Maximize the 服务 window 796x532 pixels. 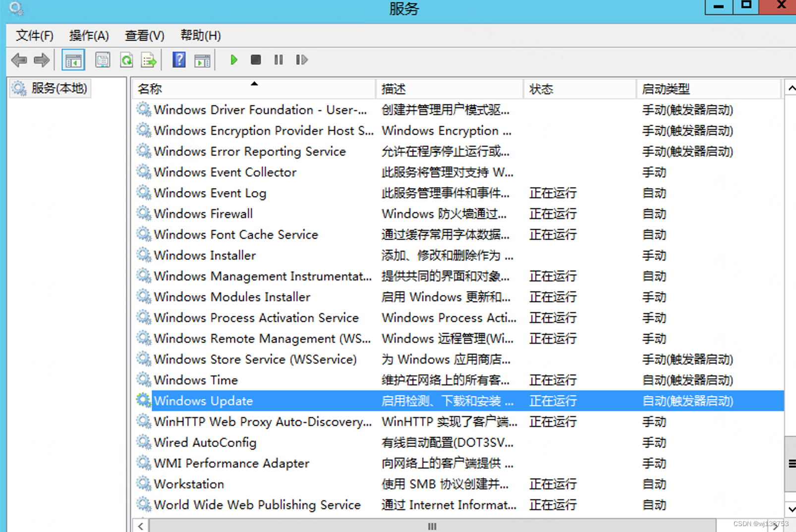click(745, 6)
